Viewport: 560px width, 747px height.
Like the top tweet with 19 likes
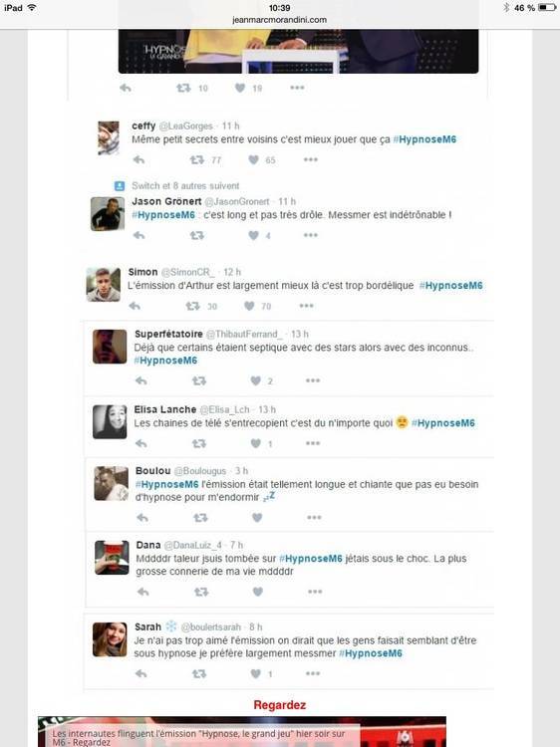(240, 88)
